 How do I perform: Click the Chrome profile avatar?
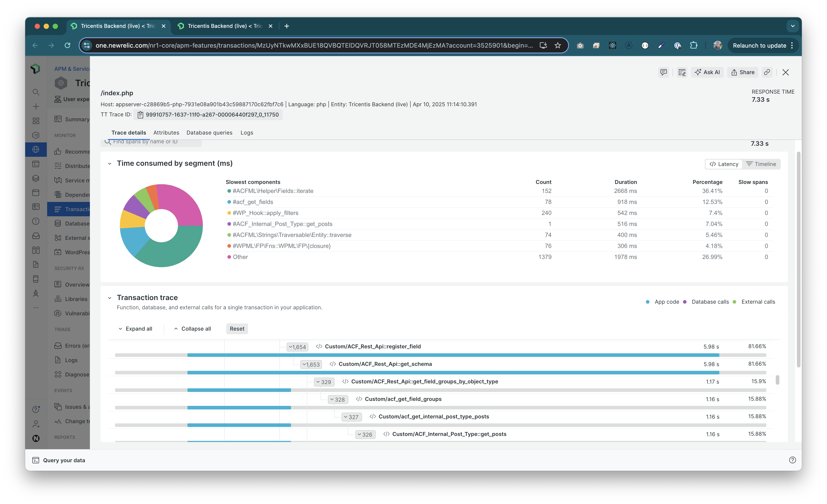pos(718,45)
